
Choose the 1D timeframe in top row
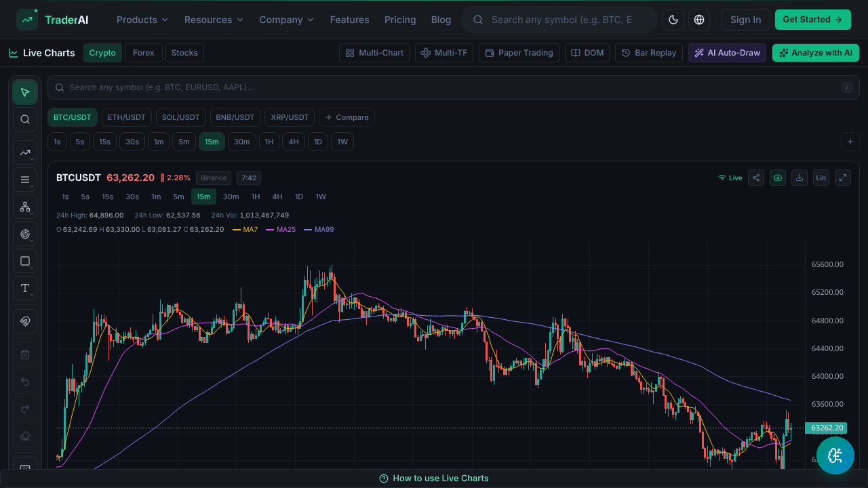(318, 142)
